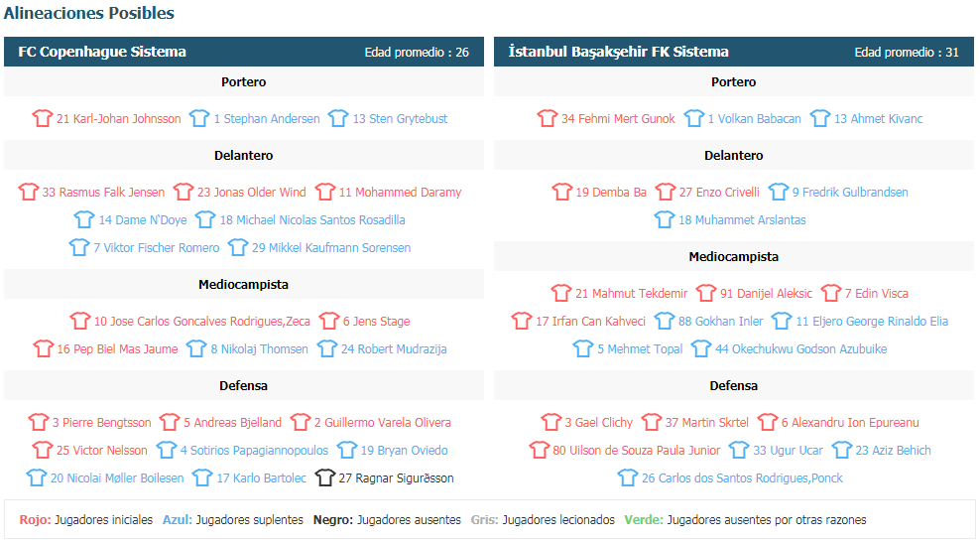This screenshot has height=545, width=980.
Task: Open player link Jonas Older Wind
Action: [251, 193]
